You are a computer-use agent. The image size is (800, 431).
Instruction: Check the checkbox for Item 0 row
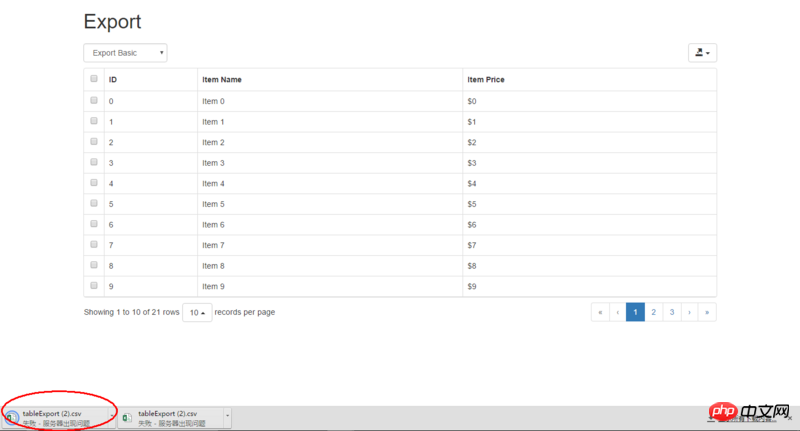click(94, 100)
